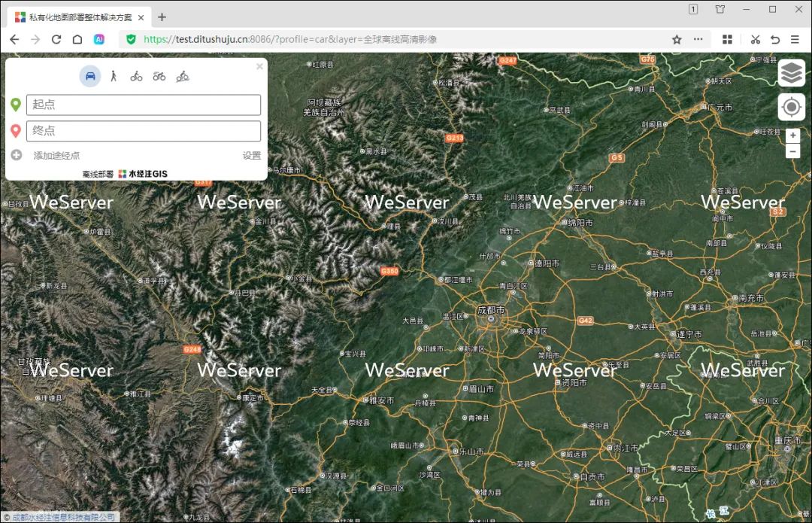Zoom in on the map
Image resolution: width=812 pixels, height=523 pixels.
pyautogui.click(x=792, y=135)
